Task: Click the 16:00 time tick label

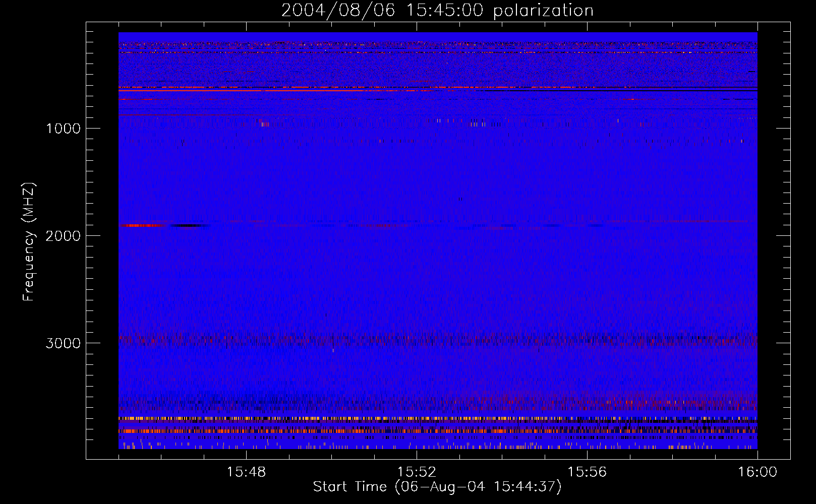Action: point(757,472)
